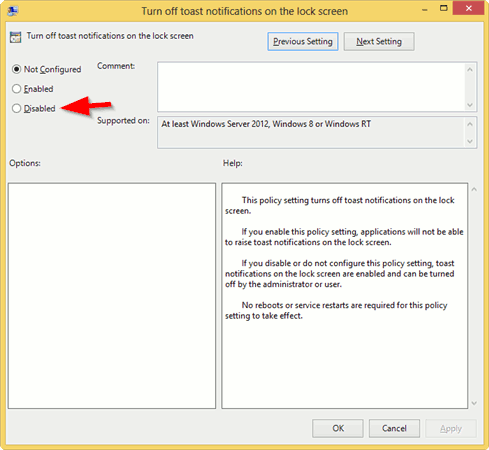
Task: Click the empty Options pane
Action: click(112, 295)
